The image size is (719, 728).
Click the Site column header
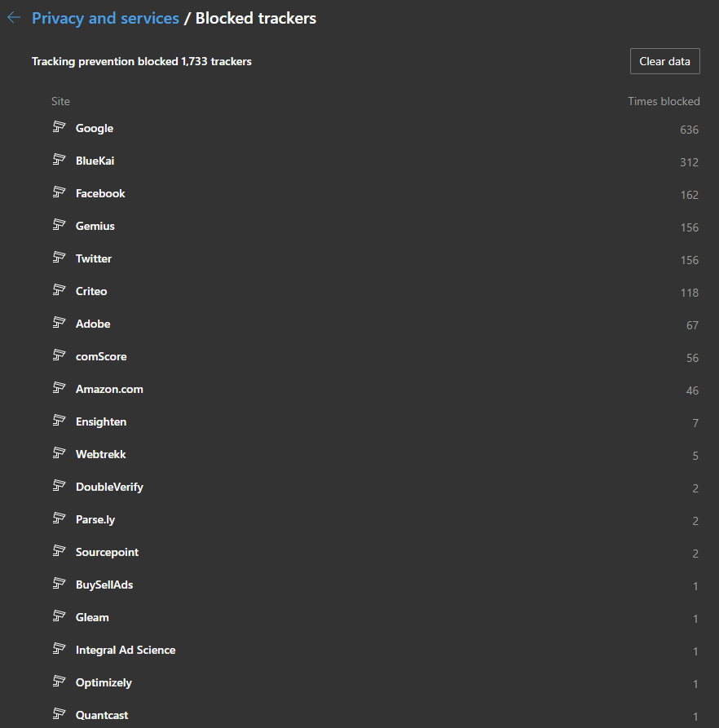pyautogui.click(x=60, y=101)
